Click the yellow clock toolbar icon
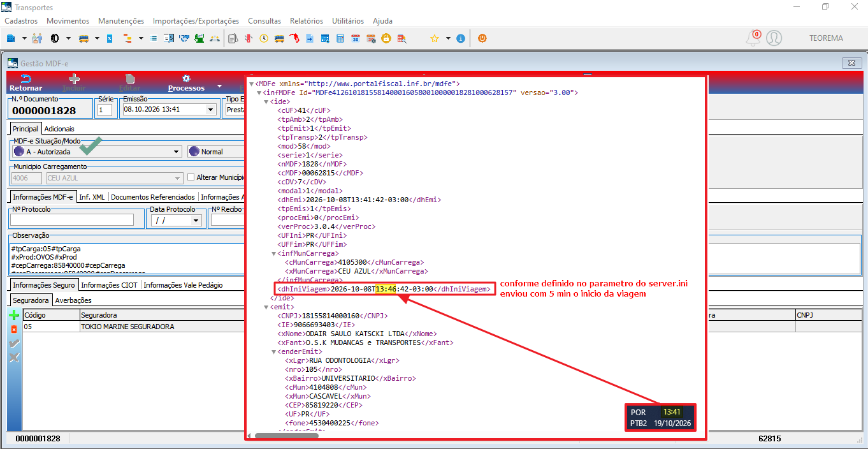Screen dimensions: 868x449 click(x=264, y=38)
